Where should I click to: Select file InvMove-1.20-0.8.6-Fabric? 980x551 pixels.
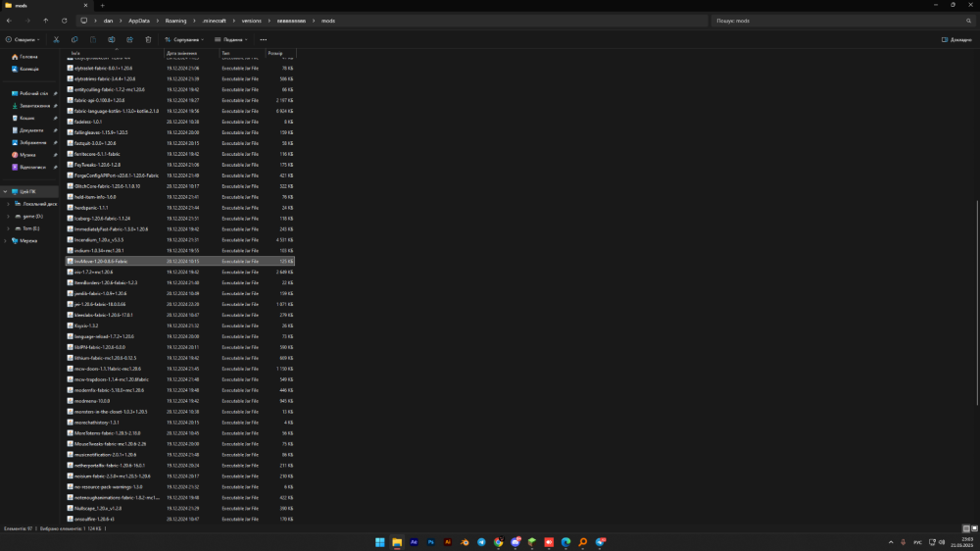[180, 261]
